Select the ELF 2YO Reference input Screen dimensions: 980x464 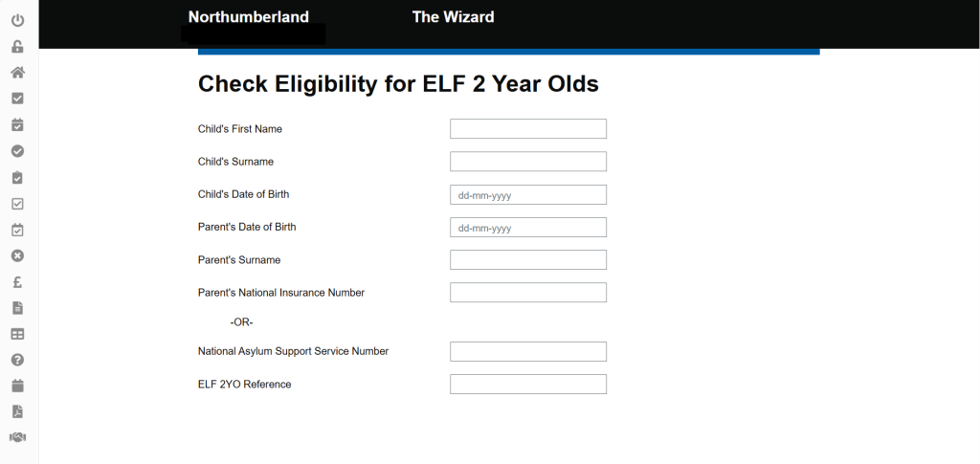pos(527,385)
